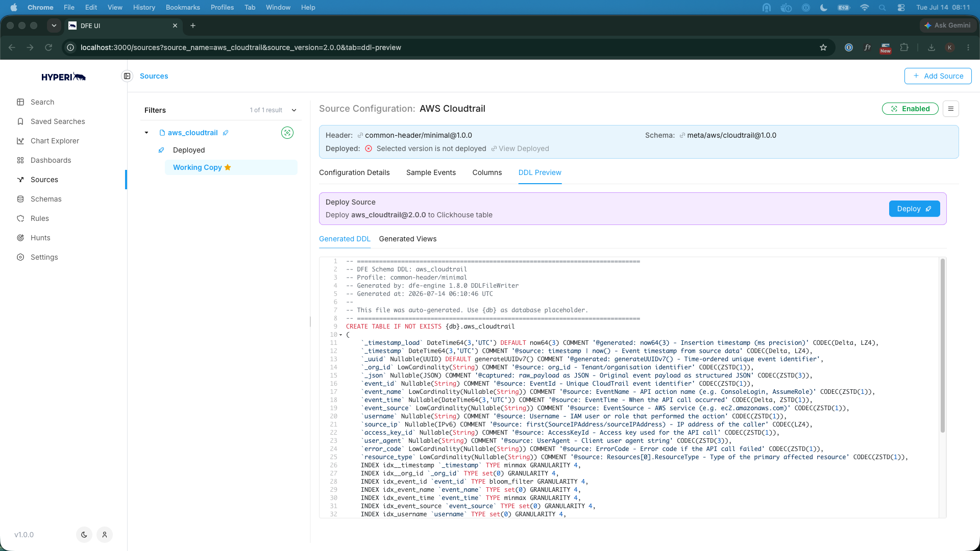Click the DDL code vertical scrollbar
The height and width of the screenshot is (551, 980).
tap(942, 345)
